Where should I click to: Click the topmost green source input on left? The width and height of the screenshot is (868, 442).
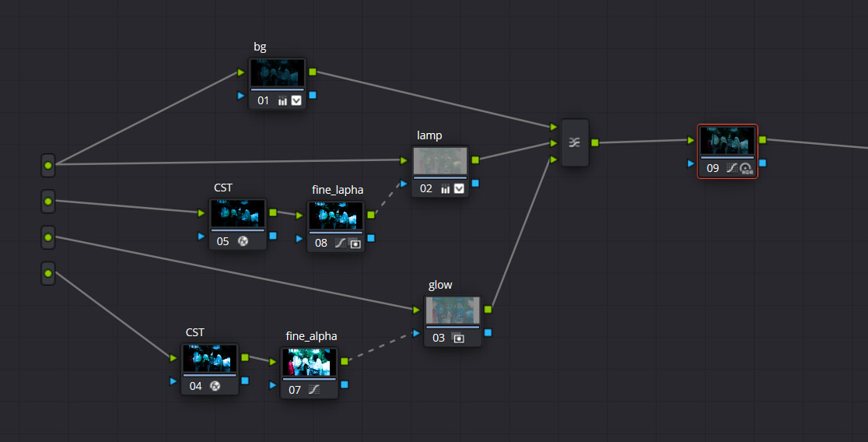pyautogui.click(x=48, y=165)
